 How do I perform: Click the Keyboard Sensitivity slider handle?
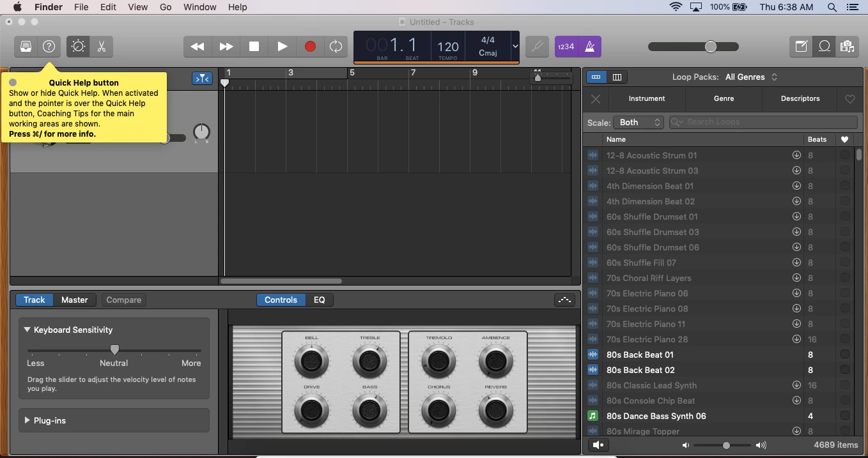(x=114, y=349)
